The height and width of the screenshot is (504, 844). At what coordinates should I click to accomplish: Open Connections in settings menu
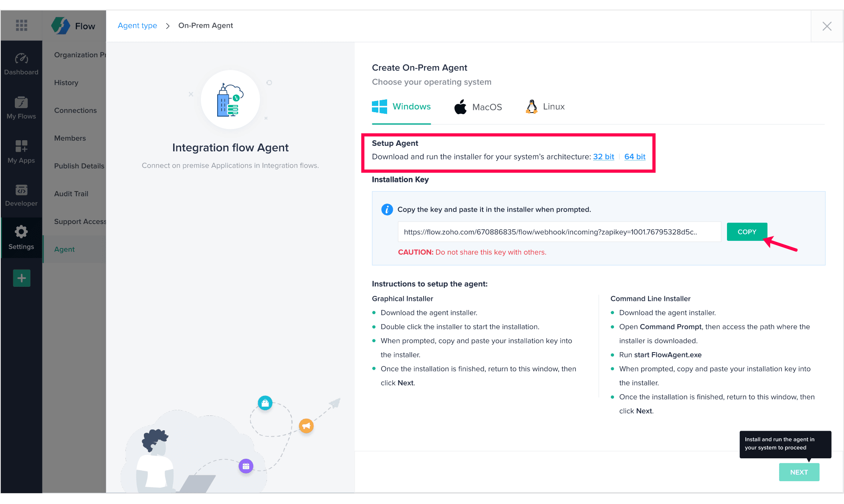75,111
